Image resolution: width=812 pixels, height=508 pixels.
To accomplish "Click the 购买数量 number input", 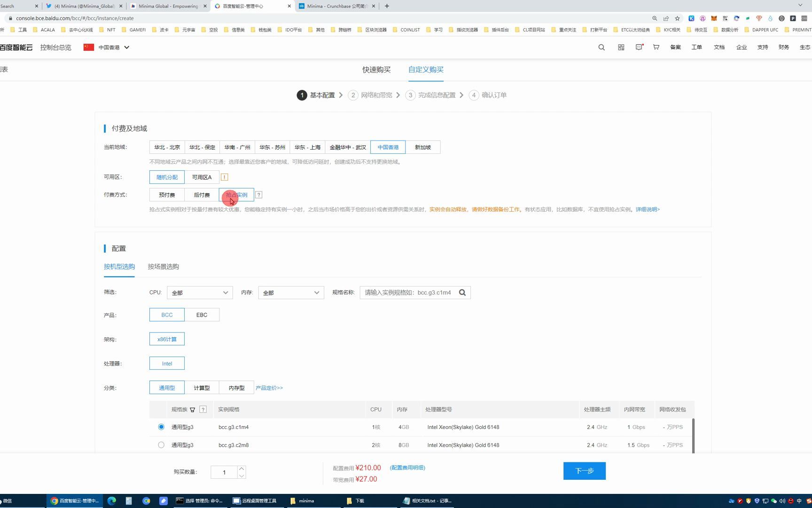I will click(224, 472).
